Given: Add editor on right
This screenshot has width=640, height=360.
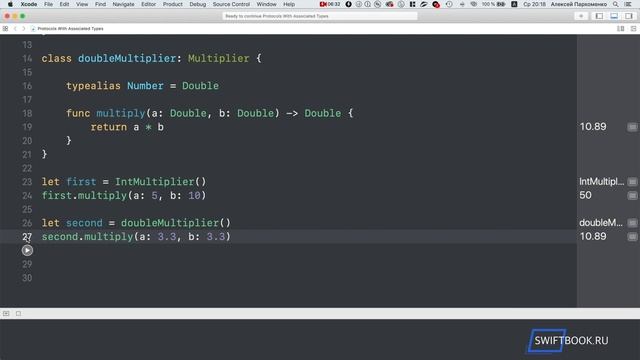Looking at the screenshot, I should [633, 29].
